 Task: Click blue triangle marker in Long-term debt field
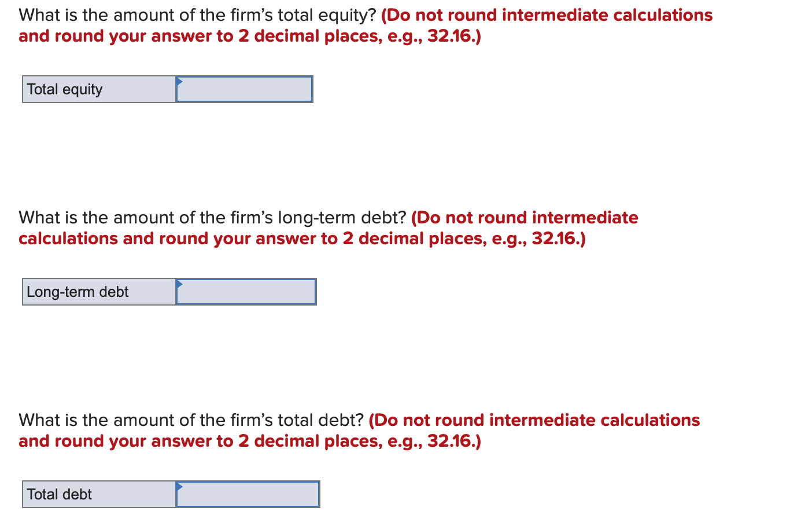[179, 284]
